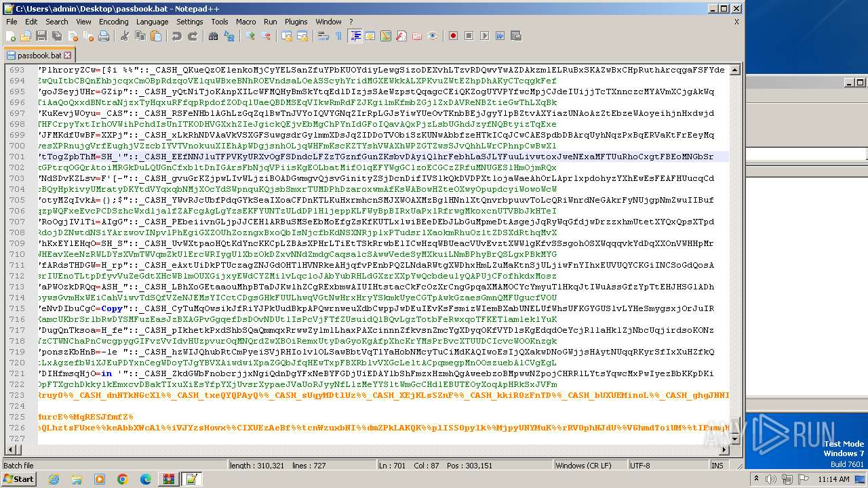Screen dimensions: 868x488
Task: Open Document Map toolbar icon
Action: (x=386, y=36)
